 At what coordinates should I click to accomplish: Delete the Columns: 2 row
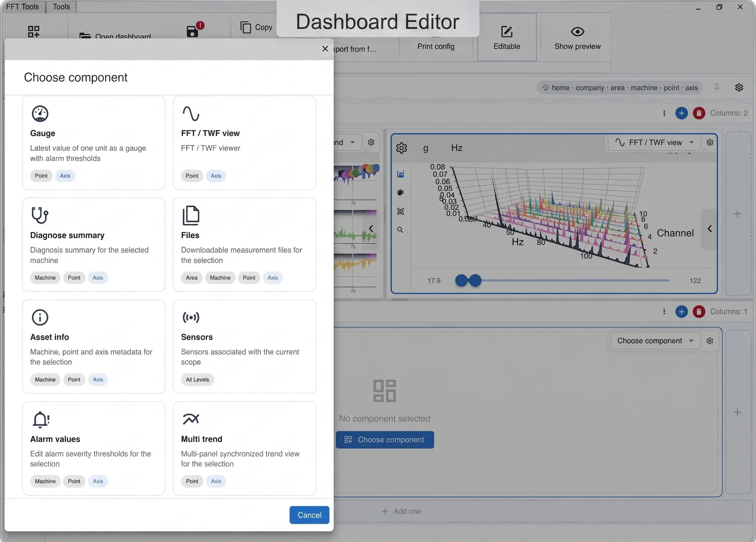point(699,113)
